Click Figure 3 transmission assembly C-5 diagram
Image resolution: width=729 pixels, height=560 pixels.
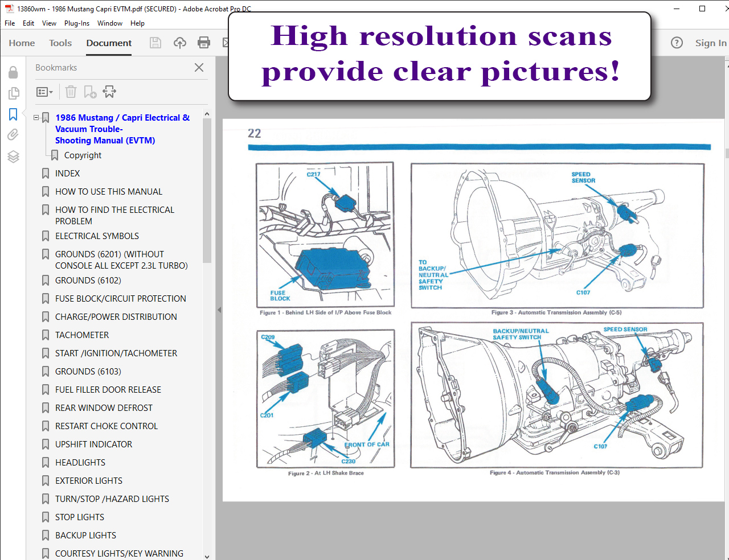coord(558,236)
